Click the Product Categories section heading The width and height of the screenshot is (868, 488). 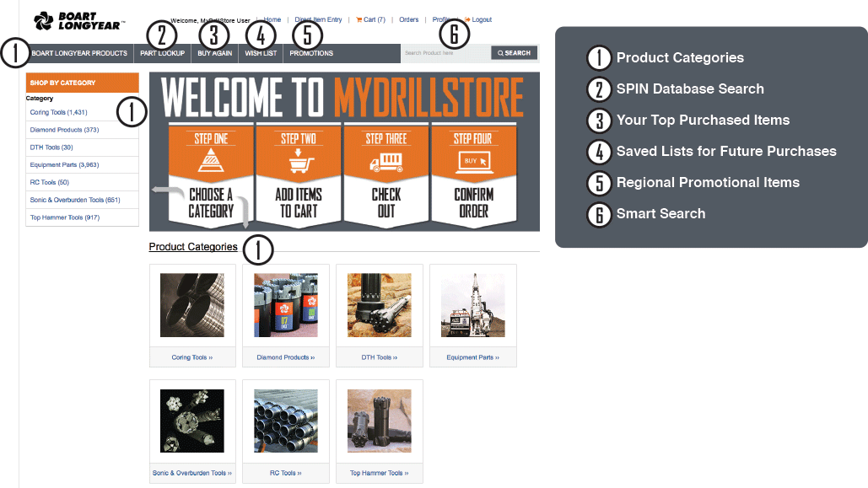tap(193, 247)
